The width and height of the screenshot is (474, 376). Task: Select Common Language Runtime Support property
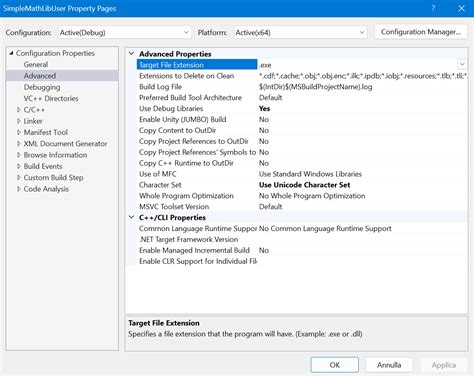[198, 228]
